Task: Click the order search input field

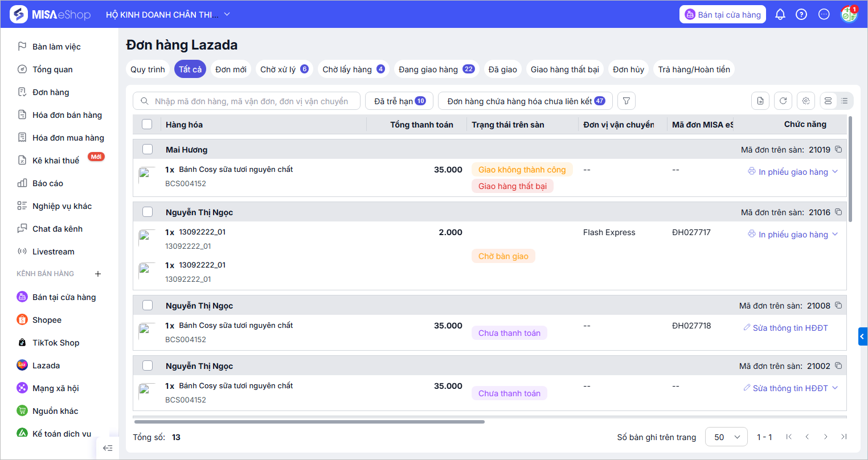Action: click(x=251, y=101)
